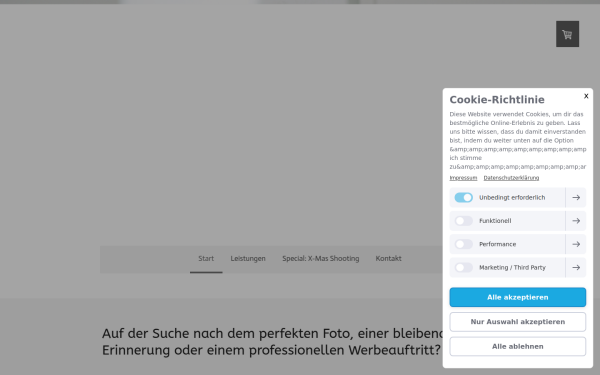Toggle the Unbedingt erforderlich switch

(x=463, y=197)
